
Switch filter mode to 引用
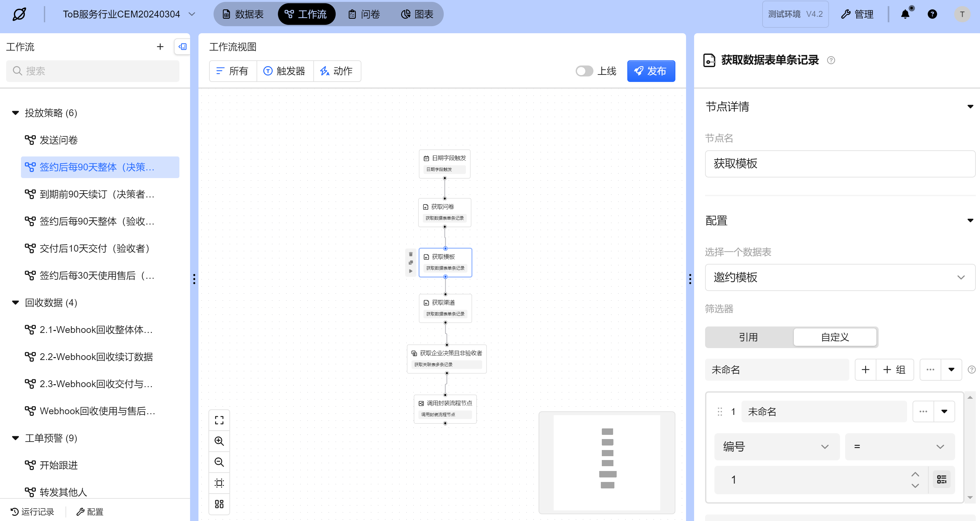[x=748, y=337]
